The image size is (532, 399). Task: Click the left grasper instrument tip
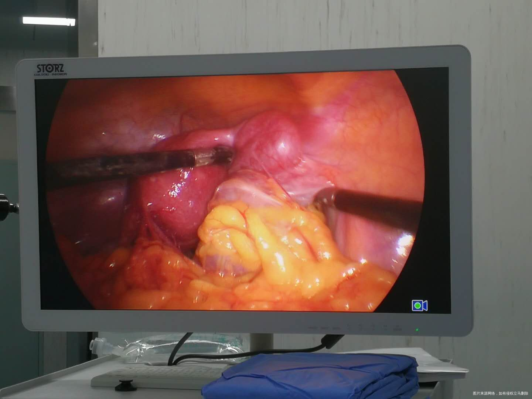tap(221, 154)
